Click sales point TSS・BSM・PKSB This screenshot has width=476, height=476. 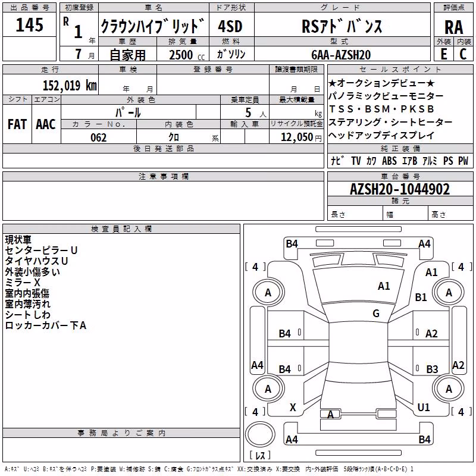click(x=381, y=109)
